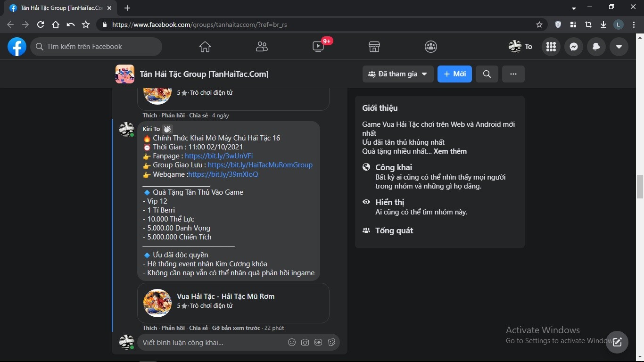Open a new tab with the plus button

[127, 8]
